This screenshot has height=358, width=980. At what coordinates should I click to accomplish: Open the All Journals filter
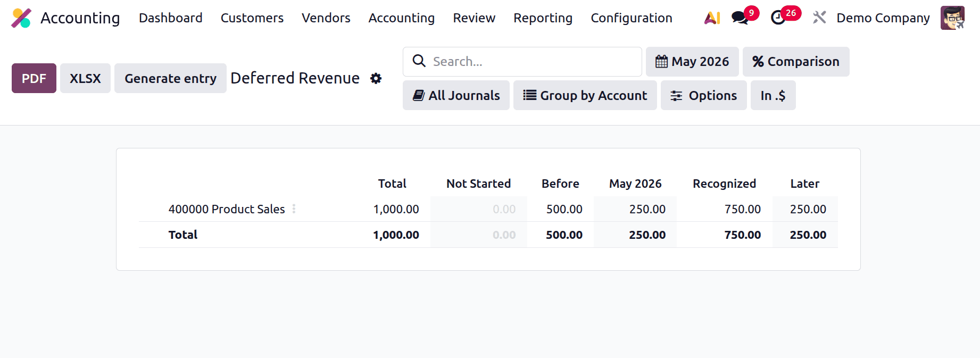(456, 96)
